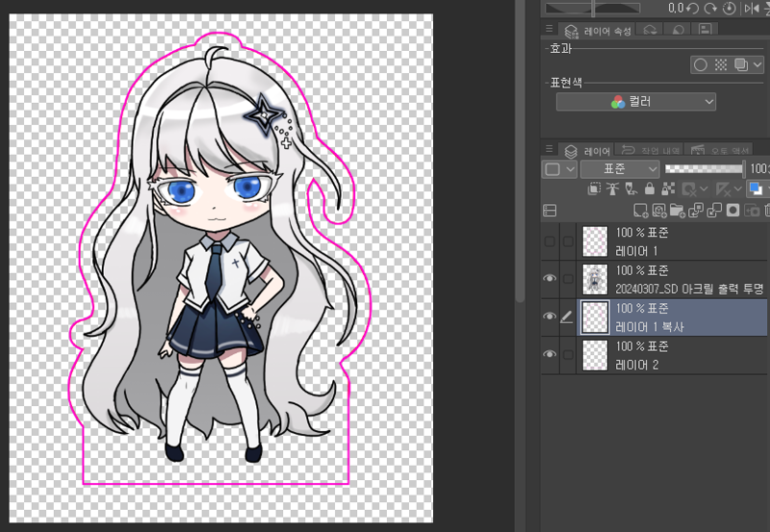Set as draft layer icon
The image size is (770, 532).
(631, 189)
